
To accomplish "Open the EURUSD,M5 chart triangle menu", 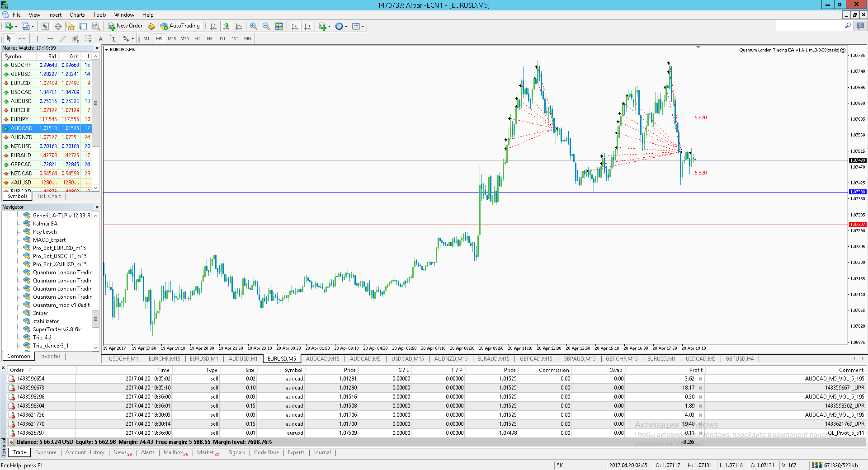I will tap(107, 50).
